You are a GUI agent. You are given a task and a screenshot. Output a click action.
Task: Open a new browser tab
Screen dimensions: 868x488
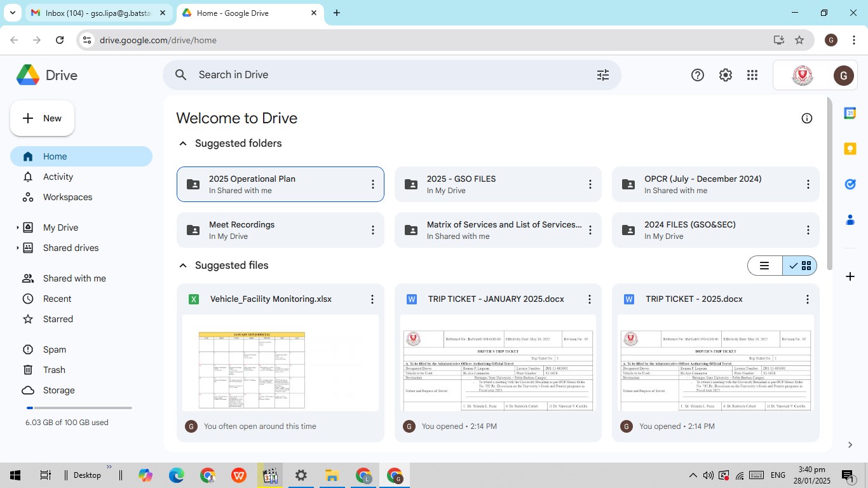point(337,13)
